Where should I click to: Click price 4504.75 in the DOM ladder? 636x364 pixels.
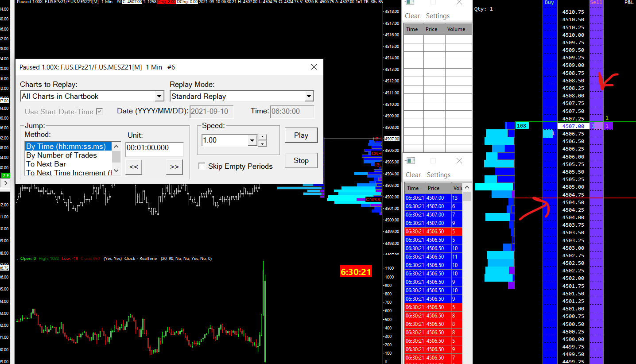(x=573, y=194)
